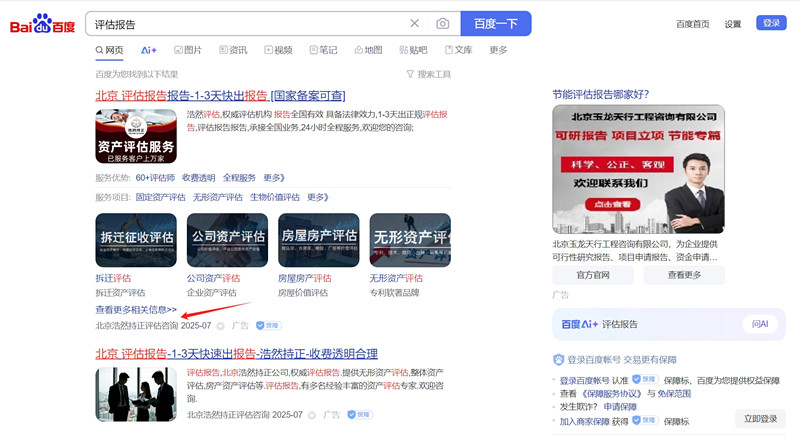Open the 申请保障 link
The height and width of the screenshot is (436, 800).
tap(620, 407)
